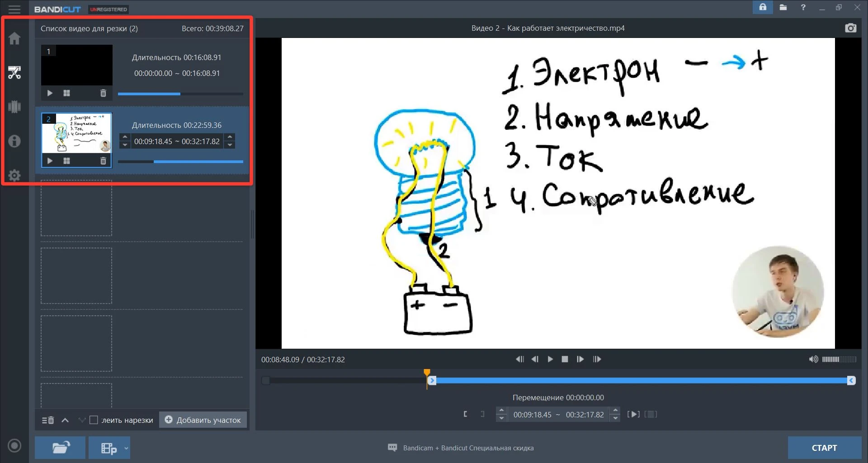The height and width of the screenshot is (463, 868).
Task: Click the СТАРТ button
Action: (x=824, y=448)
